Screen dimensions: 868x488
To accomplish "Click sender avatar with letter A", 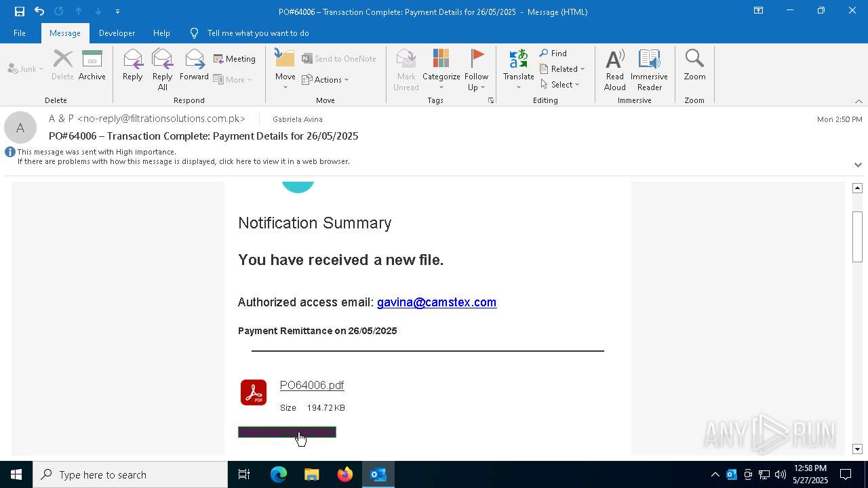I will coord(20,127).
